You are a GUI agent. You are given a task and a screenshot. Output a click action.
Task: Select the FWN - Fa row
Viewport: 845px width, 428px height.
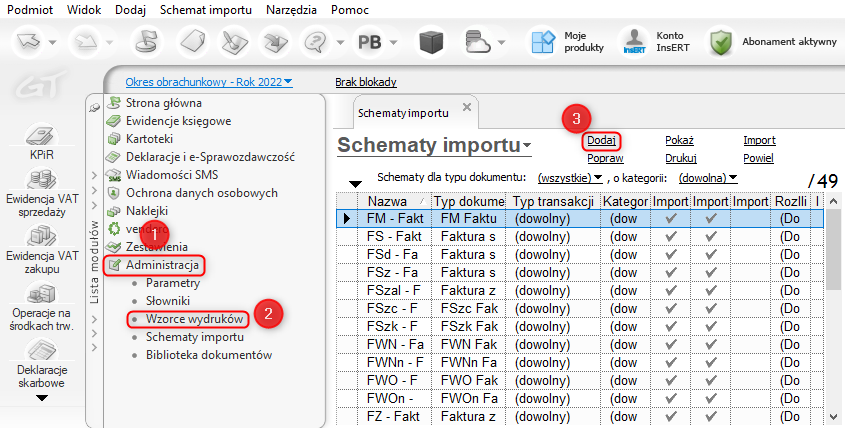(580, 344)
